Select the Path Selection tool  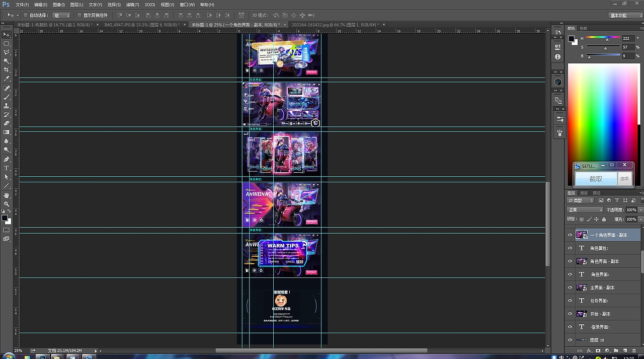tap(7, 177)
